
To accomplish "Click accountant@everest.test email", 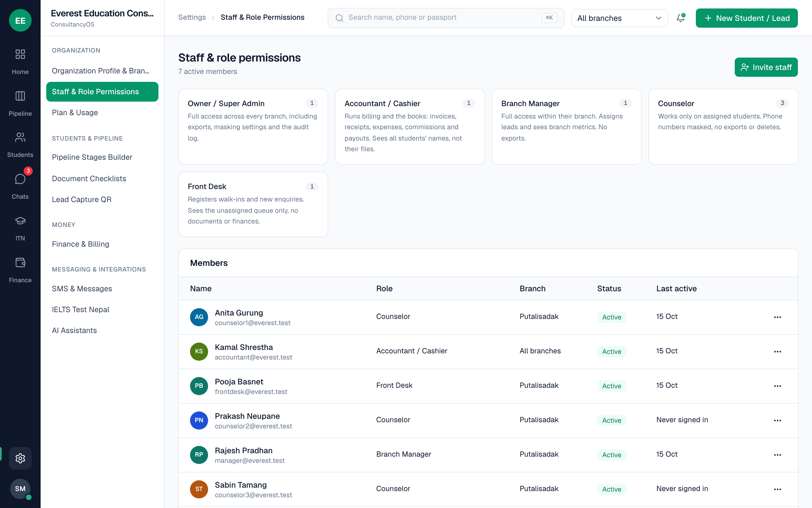I will 253,357.
